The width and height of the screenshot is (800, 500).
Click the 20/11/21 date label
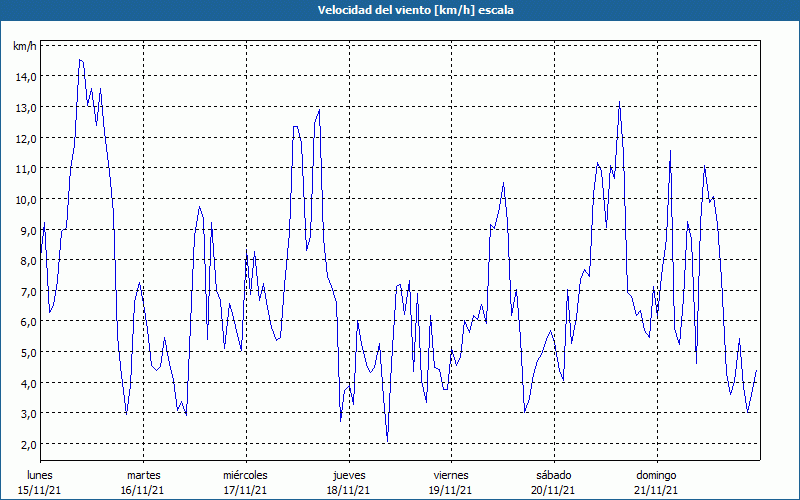(554, 490)
